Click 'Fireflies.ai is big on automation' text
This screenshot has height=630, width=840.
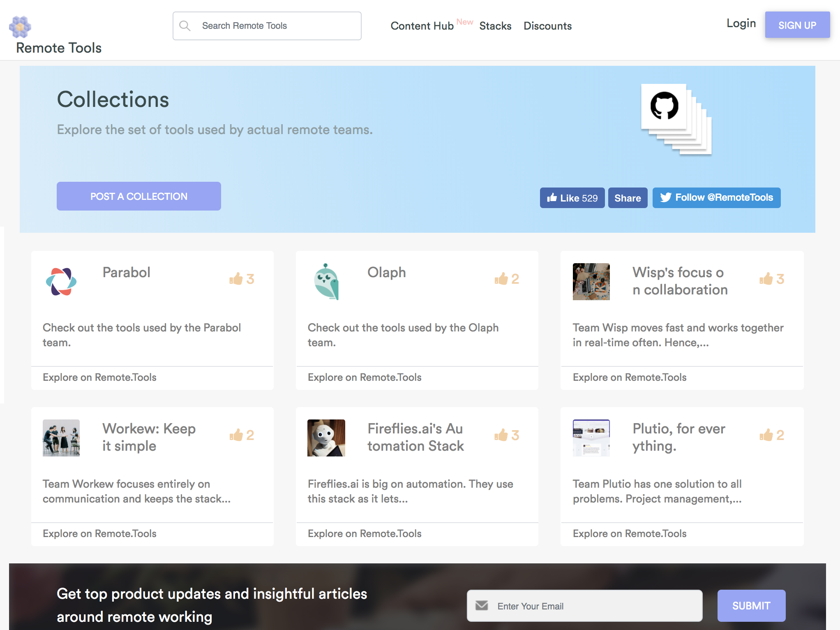pyautogui.click(x=410, y=491)
